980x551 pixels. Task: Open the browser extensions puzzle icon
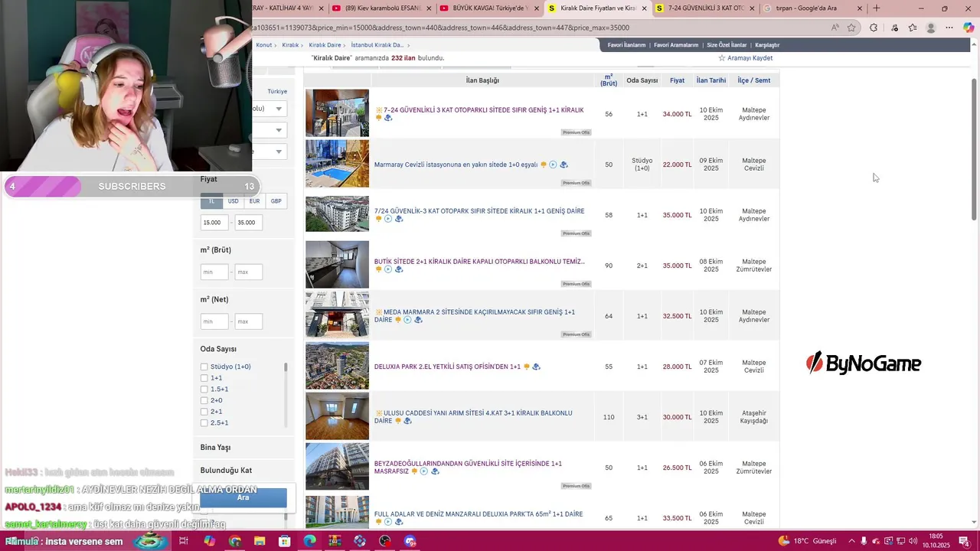coord(874,28)
